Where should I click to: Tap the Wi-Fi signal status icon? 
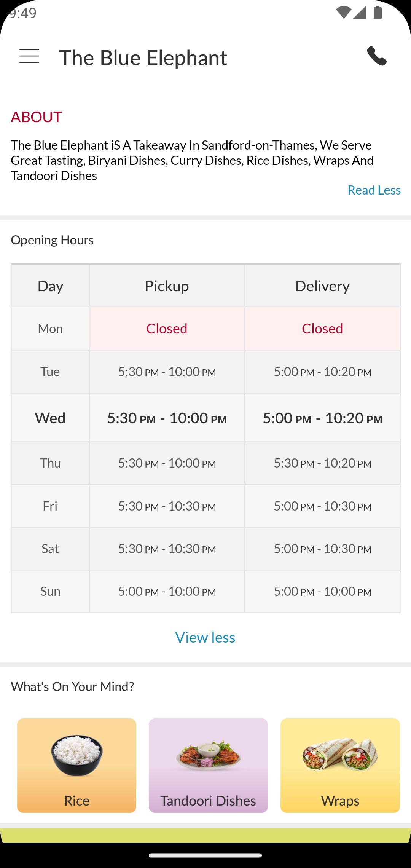(344, 13)
